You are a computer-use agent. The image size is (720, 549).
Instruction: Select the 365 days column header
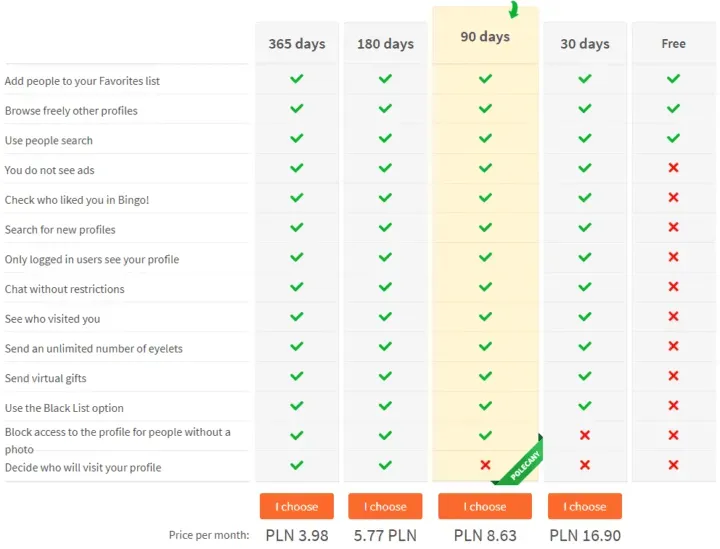click(x=296, y=44)
